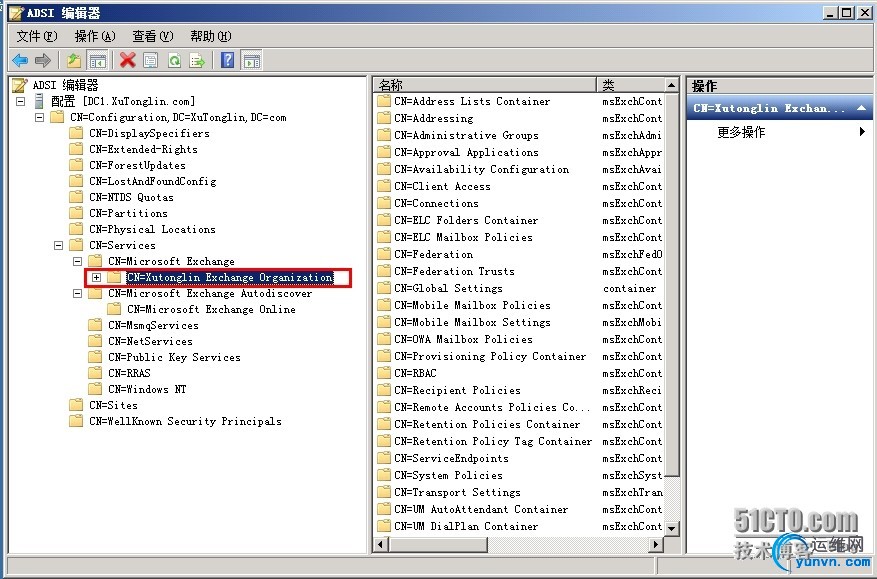Click 更多操作 in actions pane
877x579 pixels.
[x=741, y=132]
